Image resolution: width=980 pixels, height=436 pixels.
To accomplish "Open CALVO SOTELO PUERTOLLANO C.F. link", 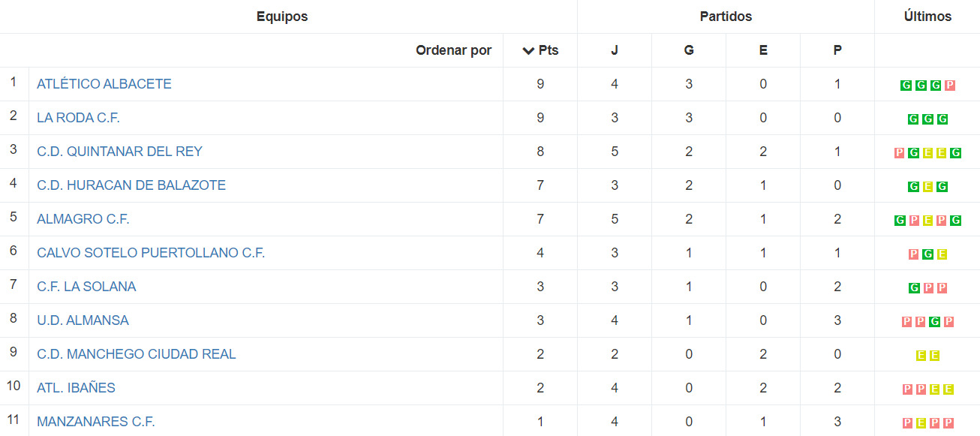I will coord(151,253).
